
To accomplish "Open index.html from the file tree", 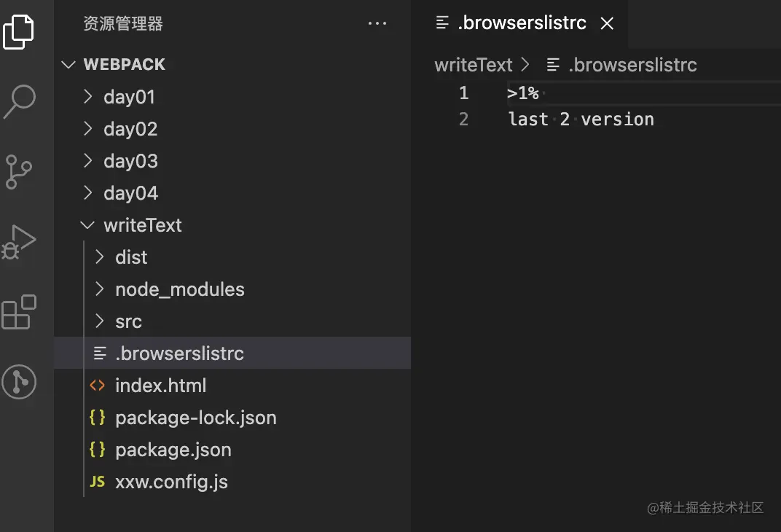I will [x=161, y=386].
